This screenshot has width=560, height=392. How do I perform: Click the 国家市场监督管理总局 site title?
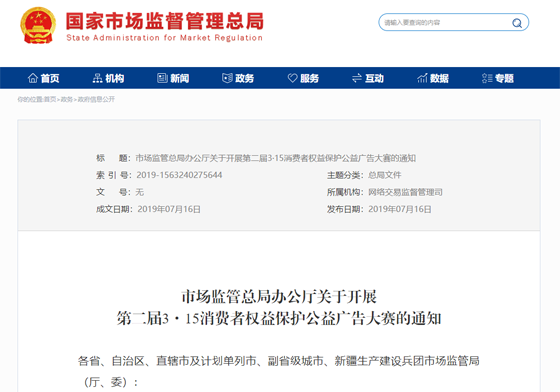click(165, 21)
